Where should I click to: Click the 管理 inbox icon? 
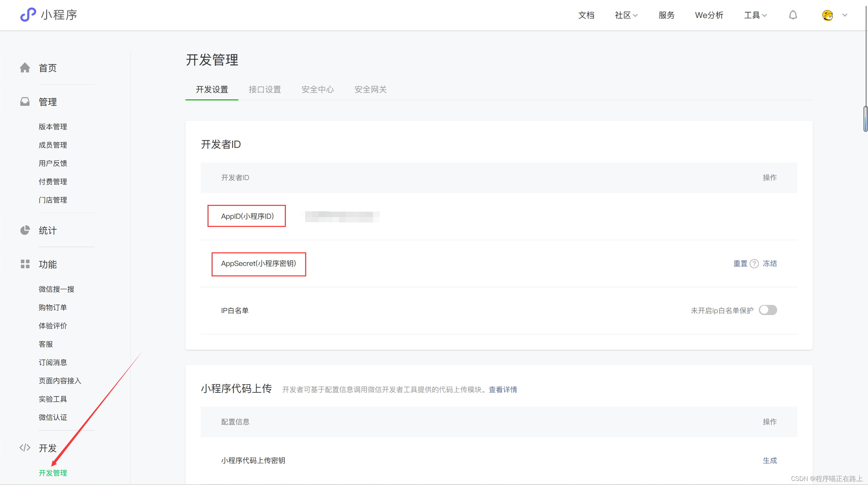click(25, 102)
